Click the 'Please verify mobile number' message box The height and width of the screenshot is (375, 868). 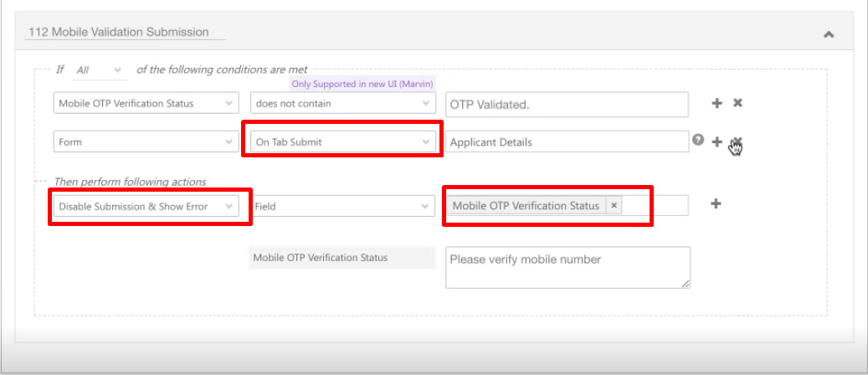point(567,267)
